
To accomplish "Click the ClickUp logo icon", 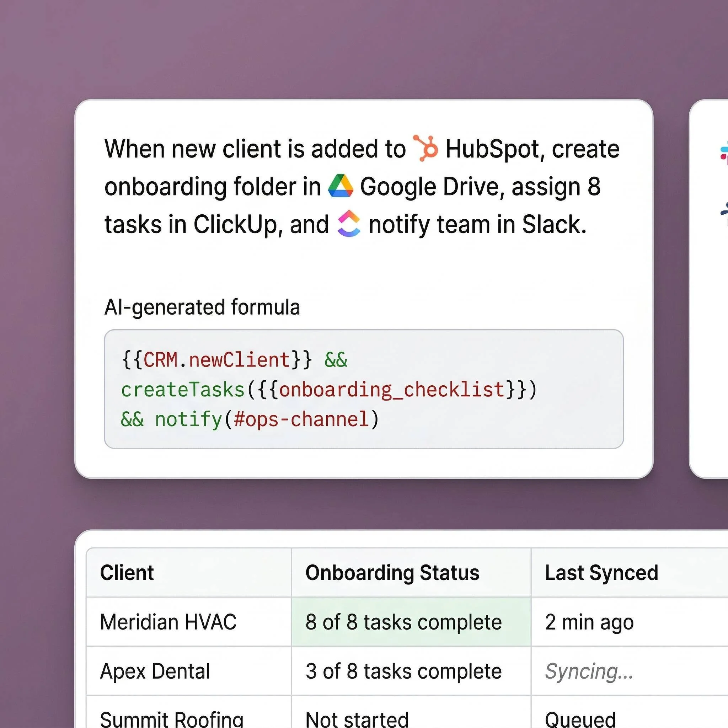I will click(x=349, y=224).
